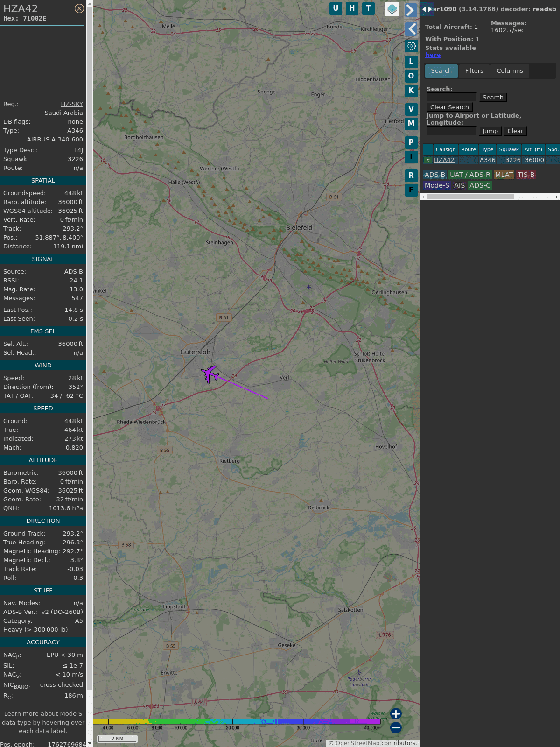The width and height of the screenshot is (560, 747).
Task: Toggle the F map button
Action: pyautogui.click(x=411, y=190)
